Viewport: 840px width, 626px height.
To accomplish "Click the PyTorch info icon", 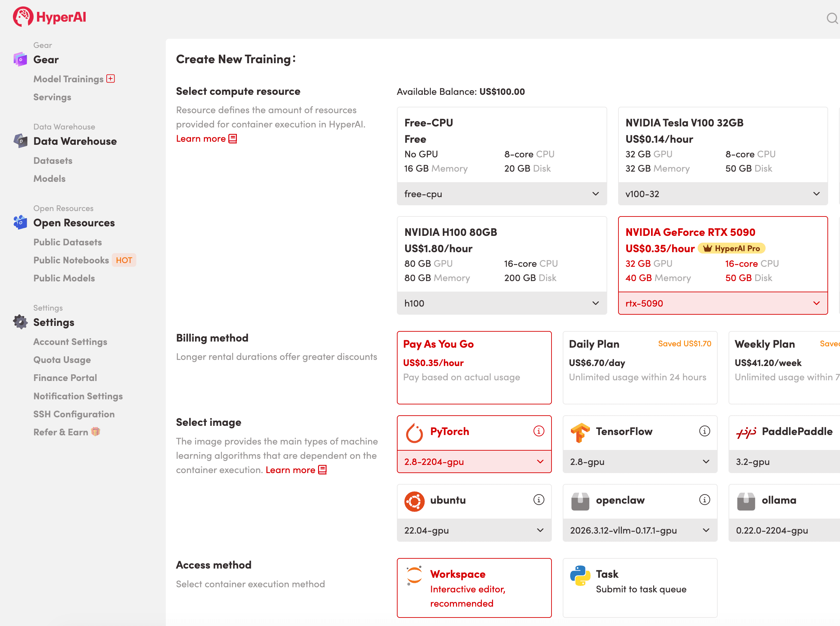I will [x=539, y=431].
